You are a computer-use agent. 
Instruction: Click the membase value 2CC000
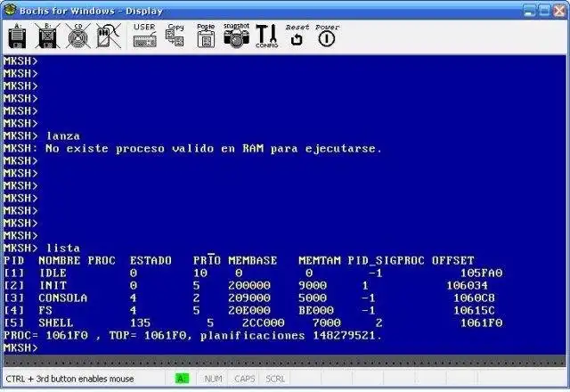(x=264, y=323)
